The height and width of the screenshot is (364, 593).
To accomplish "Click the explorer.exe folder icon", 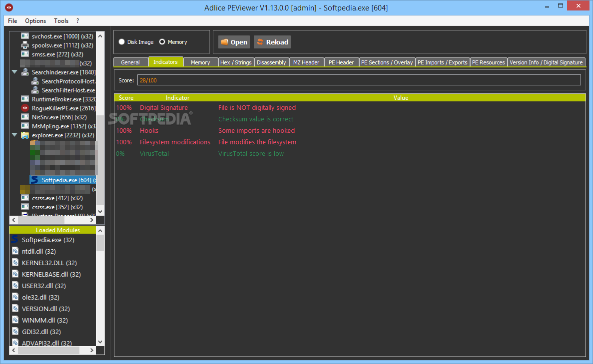I will pos(25,135).
